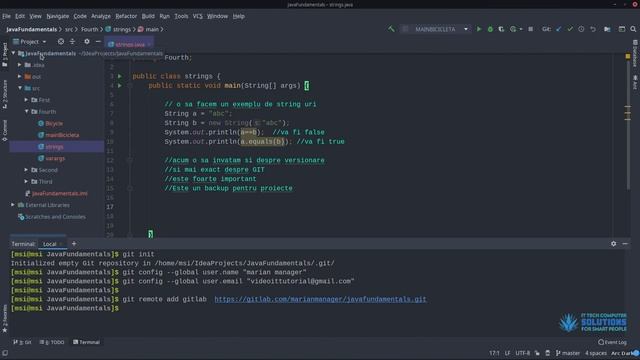
Task: Hide the Terminal panel
Action: 625,243
